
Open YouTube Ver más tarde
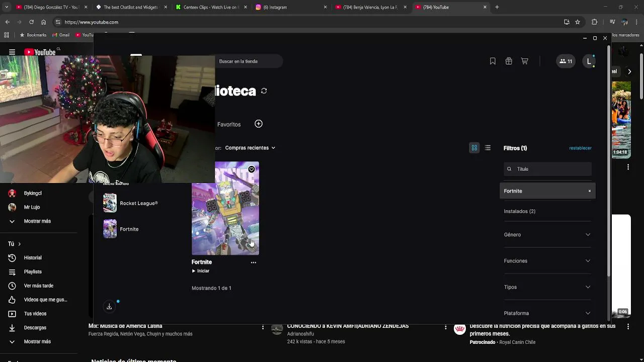pyautogui.click(x=38, y=286)
